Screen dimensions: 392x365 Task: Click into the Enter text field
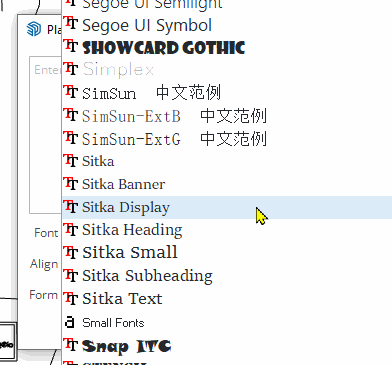[x=45, y=135]
